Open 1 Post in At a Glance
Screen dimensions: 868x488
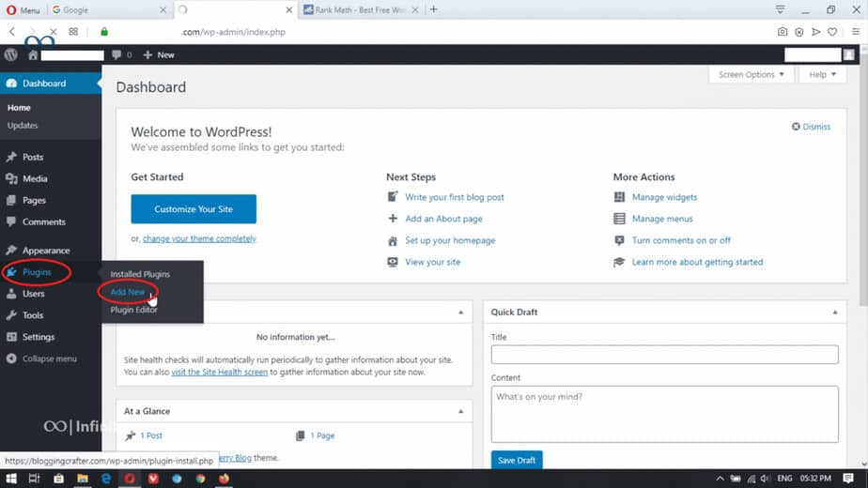[150, 436]
